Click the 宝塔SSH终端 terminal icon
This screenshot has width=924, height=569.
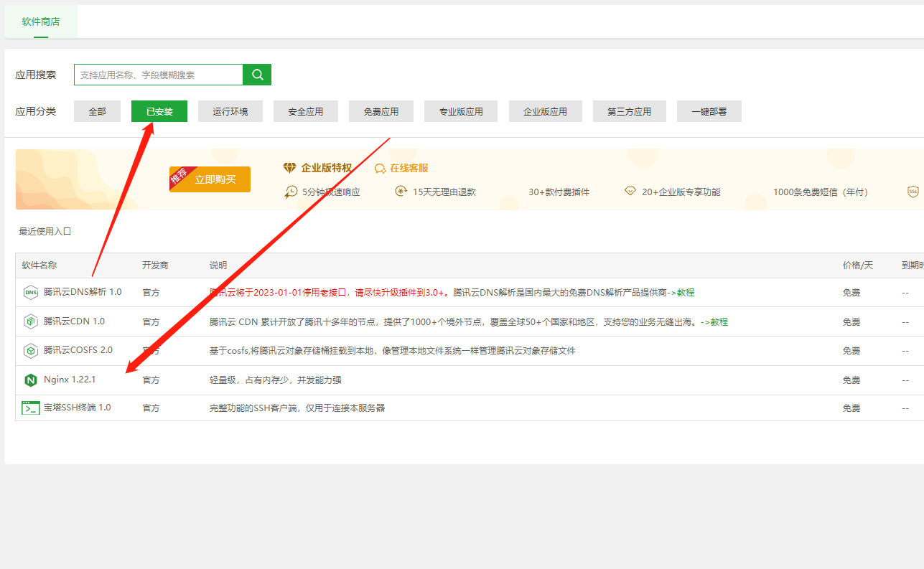point(31,408)
